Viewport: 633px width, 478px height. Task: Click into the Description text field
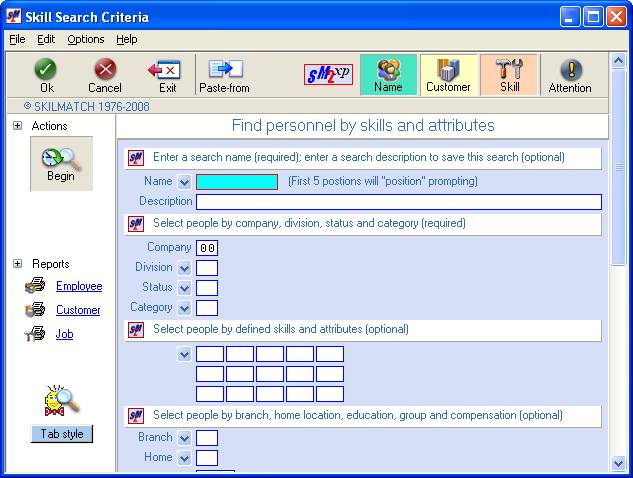coord(398,202)
